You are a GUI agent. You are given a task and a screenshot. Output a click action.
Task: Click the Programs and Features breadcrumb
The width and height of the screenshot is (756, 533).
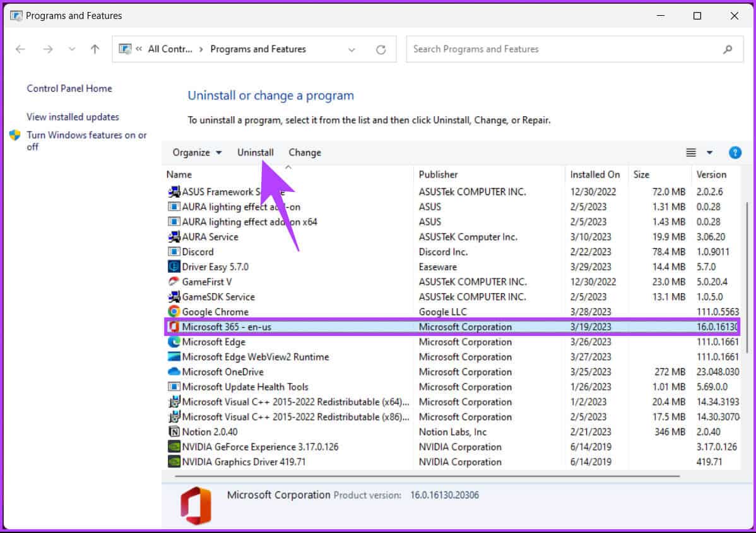click(x=258, y=49)
